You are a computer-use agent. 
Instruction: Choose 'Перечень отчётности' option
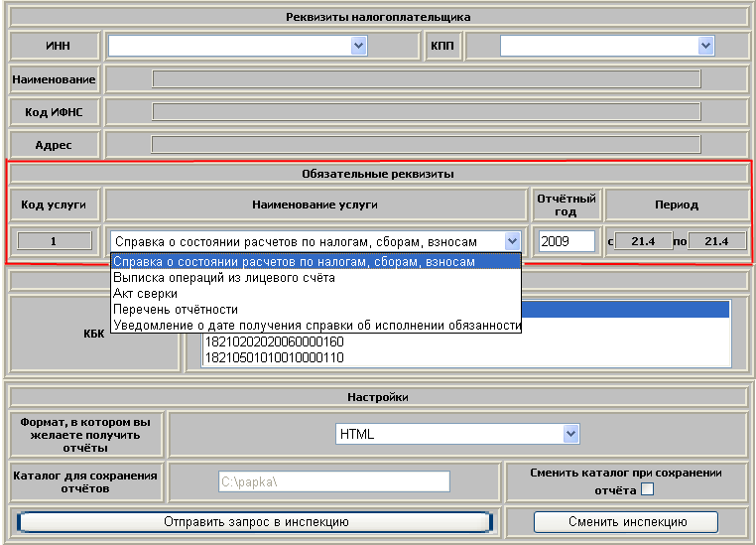point(316,310)
